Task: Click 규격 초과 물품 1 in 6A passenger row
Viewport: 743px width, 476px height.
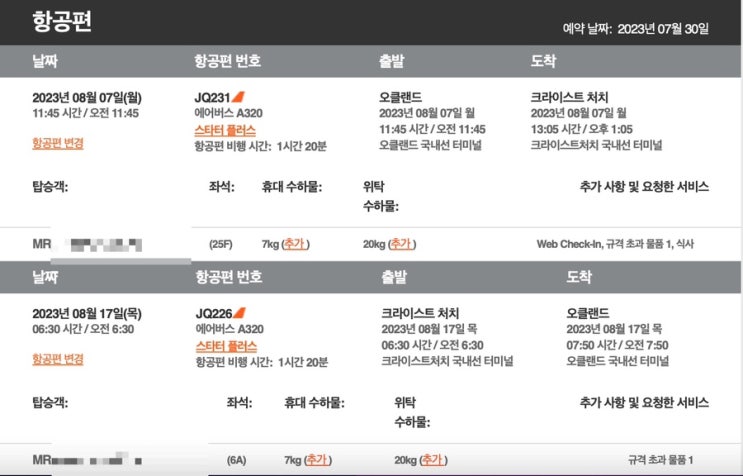Action: pos(661,460)
